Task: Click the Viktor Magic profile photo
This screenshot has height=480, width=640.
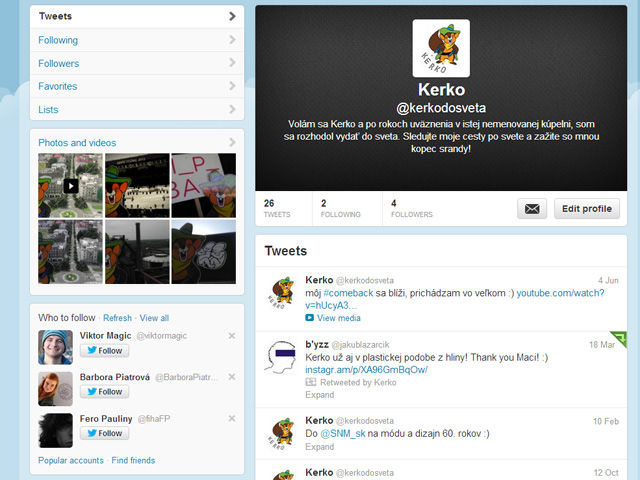Action: point(56,347)
